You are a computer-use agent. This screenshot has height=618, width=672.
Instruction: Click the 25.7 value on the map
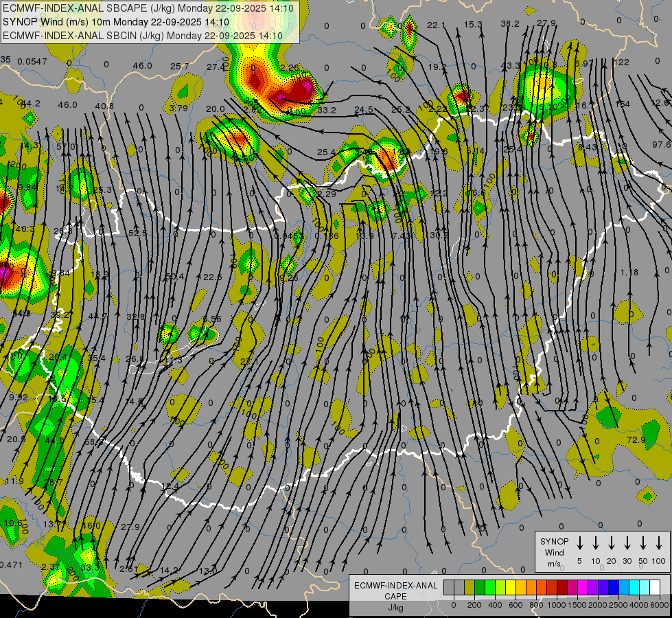[x=180, y=66]
